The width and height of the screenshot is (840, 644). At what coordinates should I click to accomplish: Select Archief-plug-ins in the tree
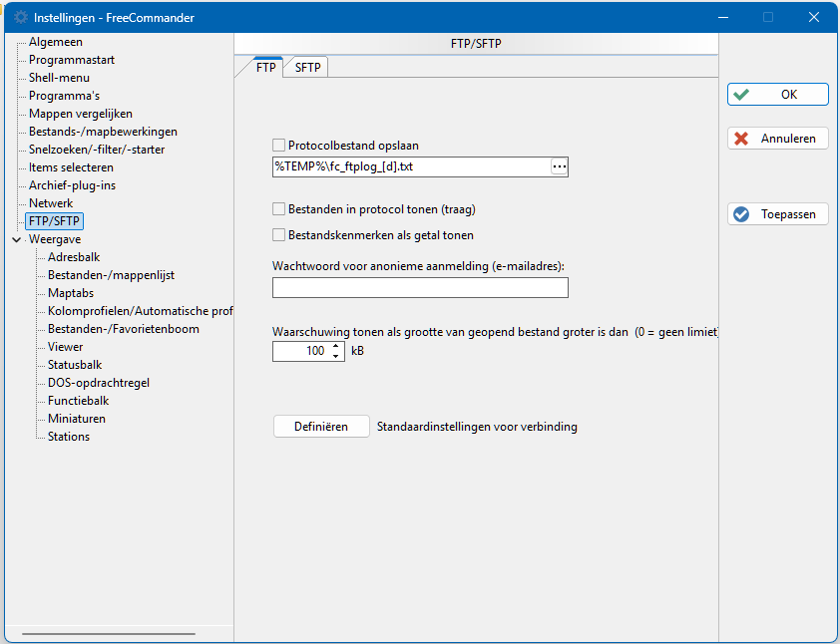[72, 185]
